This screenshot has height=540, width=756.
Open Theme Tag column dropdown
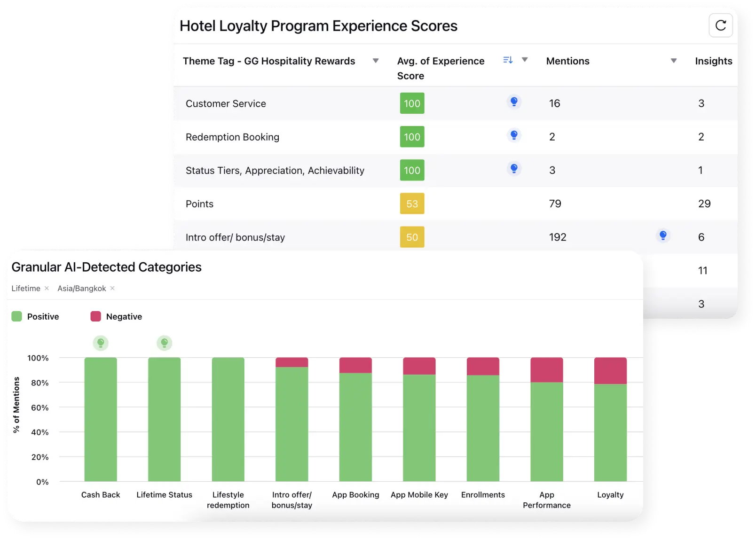click(x=376, y=61)
